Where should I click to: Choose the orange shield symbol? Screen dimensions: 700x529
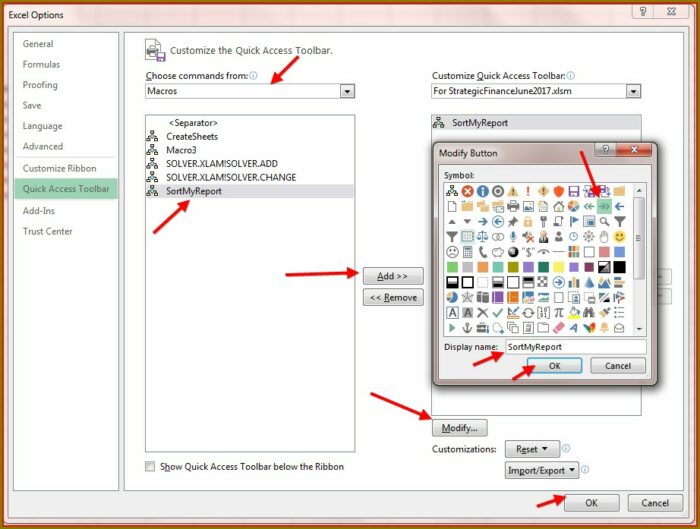pos(558,192)
